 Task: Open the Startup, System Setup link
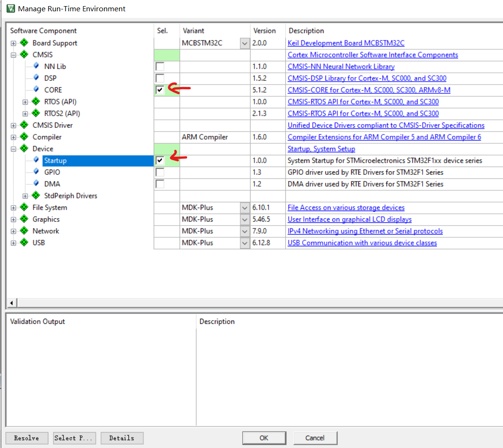(321, 149)
